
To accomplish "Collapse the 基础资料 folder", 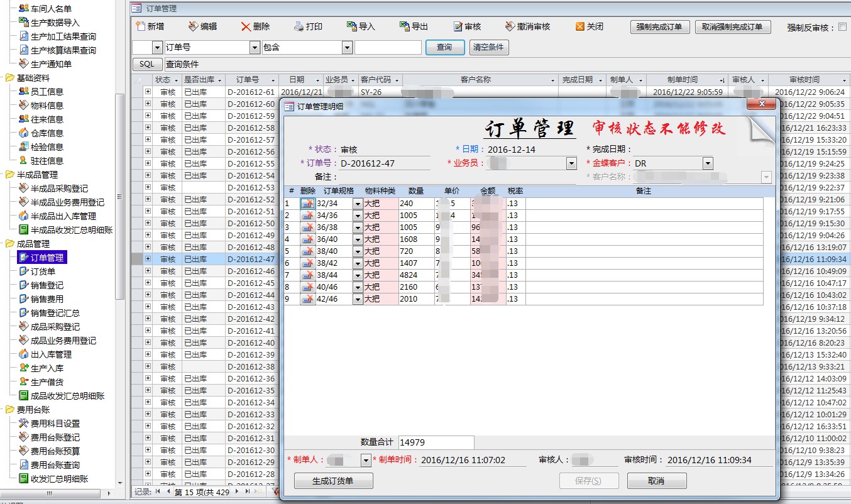I will (x=9, y=78).
